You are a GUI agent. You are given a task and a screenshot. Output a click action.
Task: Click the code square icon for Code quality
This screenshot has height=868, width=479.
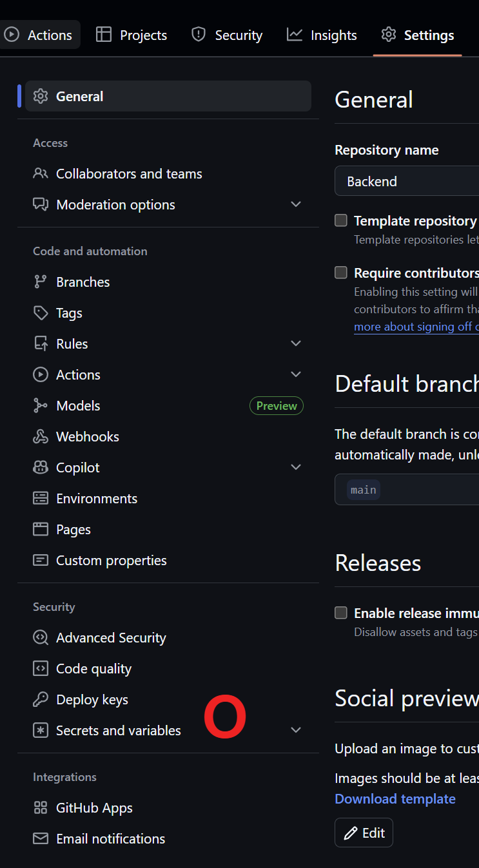(41, 669)
